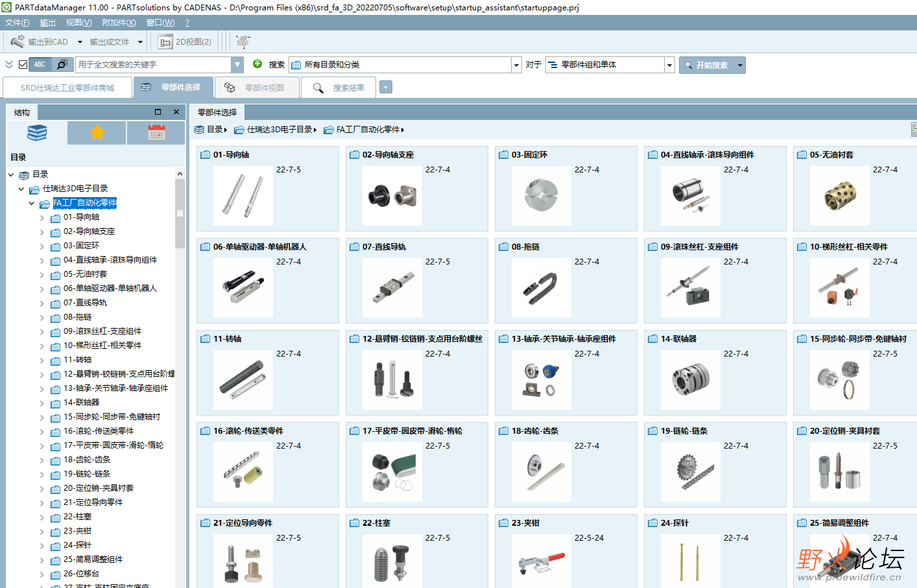This screenshot has width=917, height=588.
Task: Click the folder icon of 16-滚轮-传送类零件 card
Action: [206, 431]
